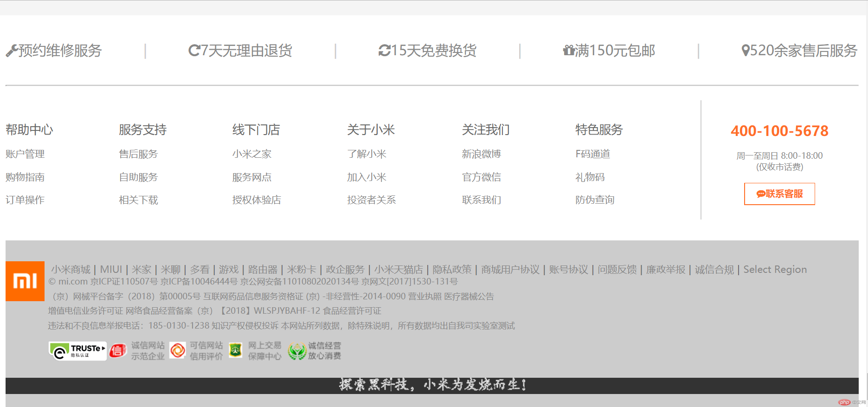
Task: Open F码通道 link
Action: click(x=592, y=154)
